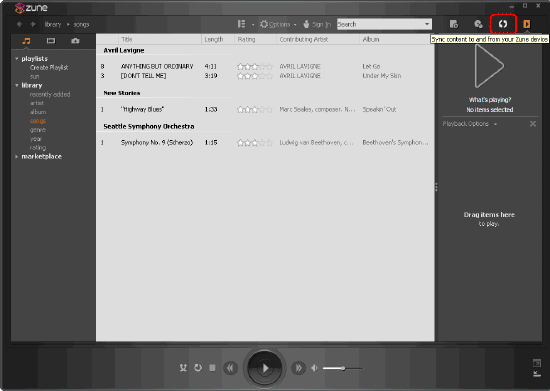
Task: Skip to the previous track
Action: pyautogui.click(x=230, y=368)
